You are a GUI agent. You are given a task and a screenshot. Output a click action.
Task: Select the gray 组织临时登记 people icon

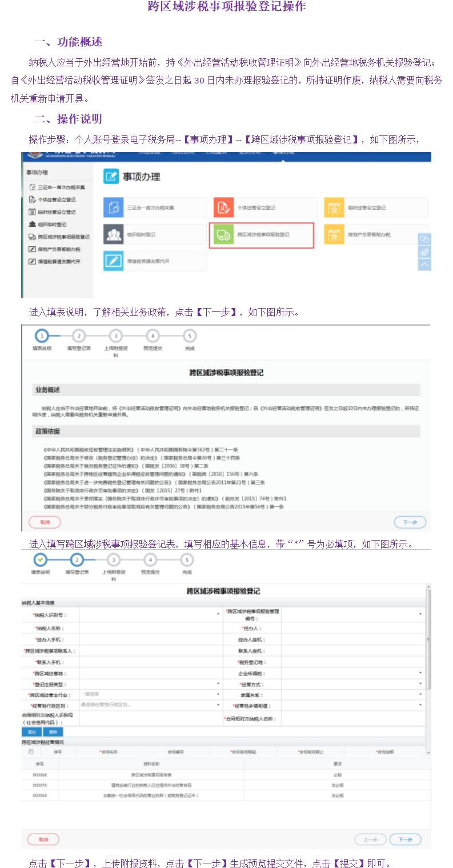(x=113, y=235)
